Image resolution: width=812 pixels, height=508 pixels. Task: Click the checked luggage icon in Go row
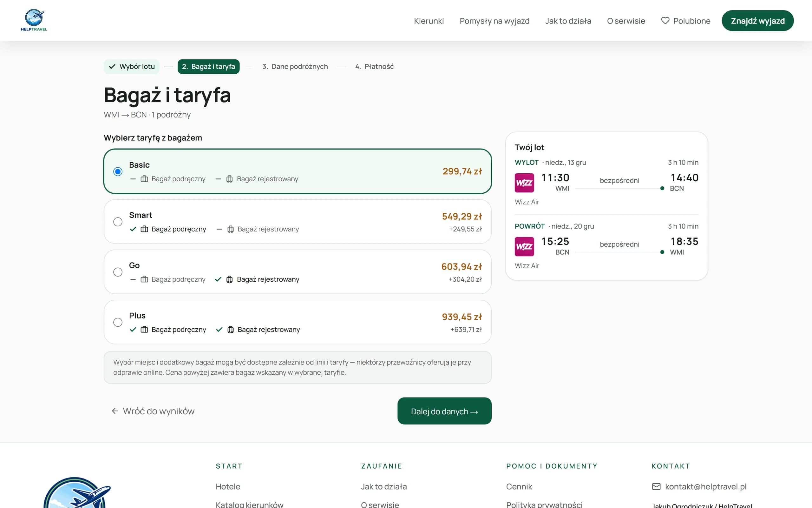point(230,279)
